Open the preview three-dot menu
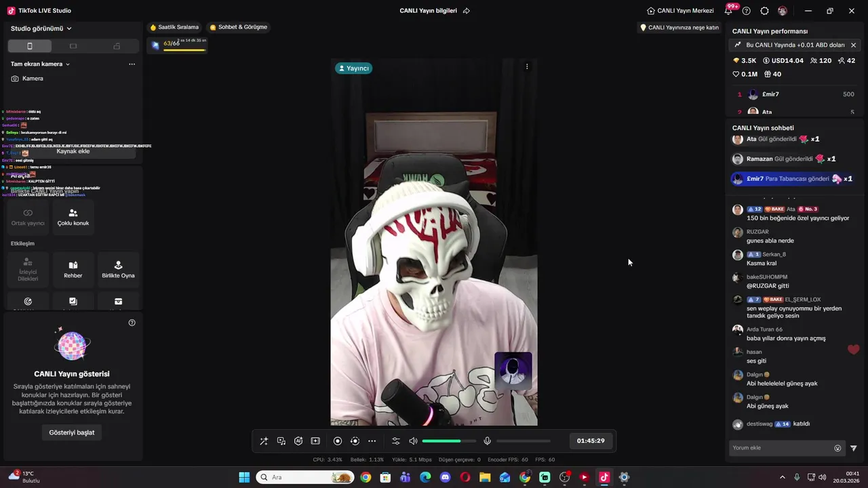 (527, 66)
